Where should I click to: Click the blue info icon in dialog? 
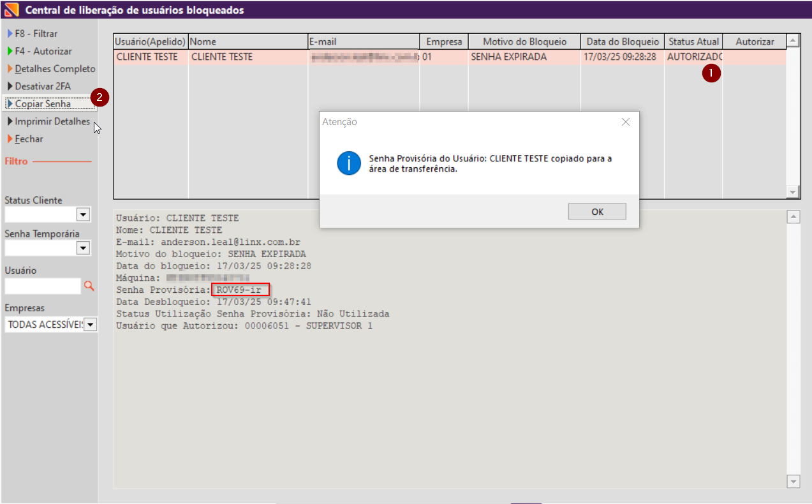coord(349,163)
